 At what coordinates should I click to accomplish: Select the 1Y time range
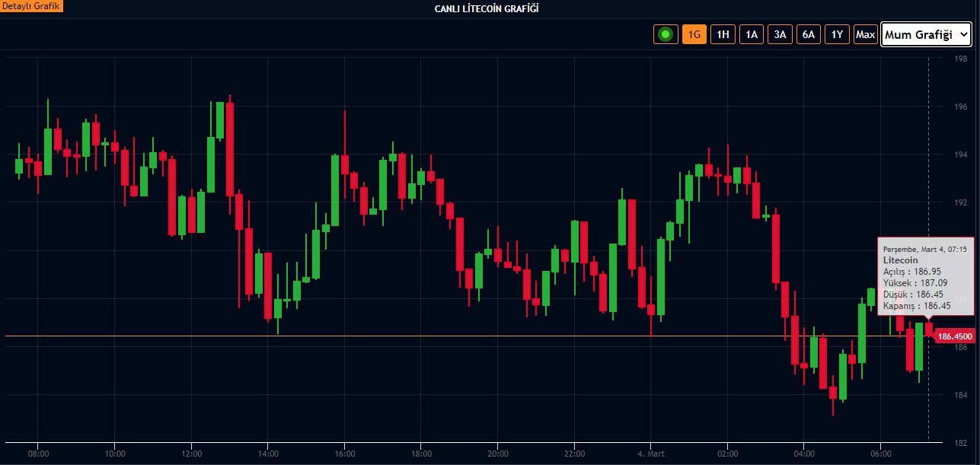837,34
